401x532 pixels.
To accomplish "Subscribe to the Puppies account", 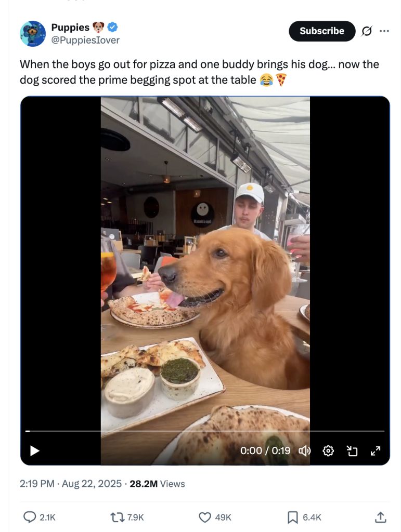I will 322,31.
